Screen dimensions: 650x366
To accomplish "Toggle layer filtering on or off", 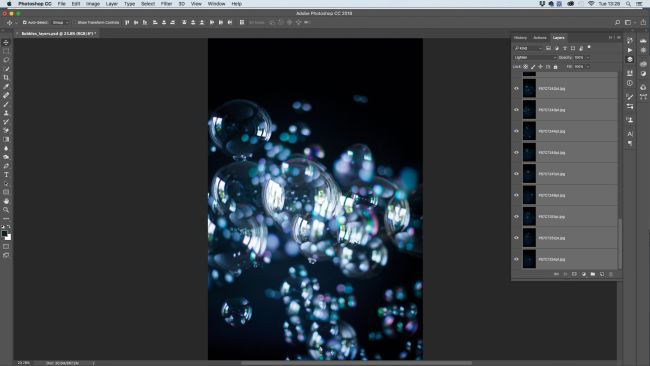I will [589, 47].
